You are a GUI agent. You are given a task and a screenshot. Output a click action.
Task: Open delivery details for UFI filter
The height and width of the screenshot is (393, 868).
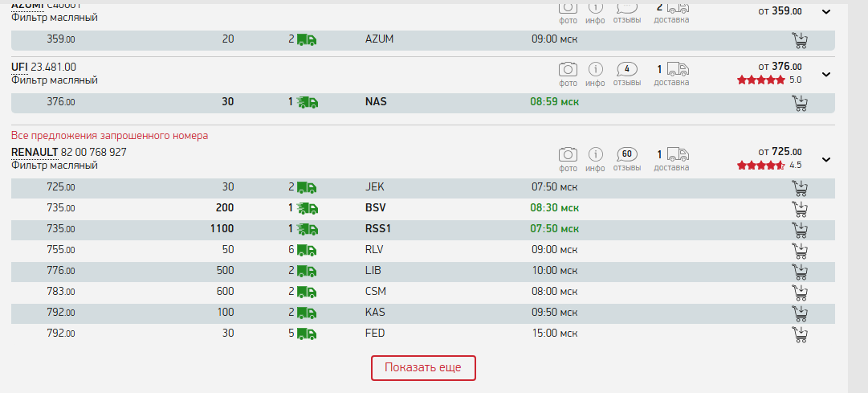[671, 75]
